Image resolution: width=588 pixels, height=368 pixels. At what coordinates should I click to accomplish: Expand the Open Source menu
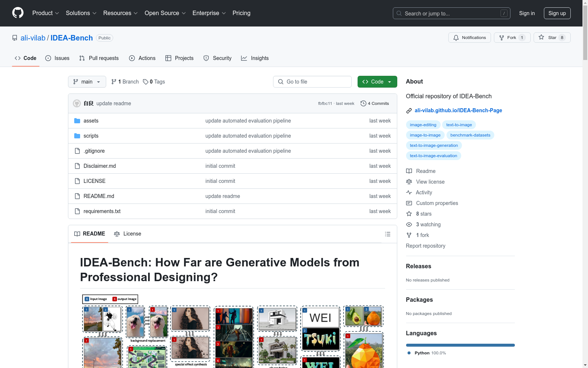(165, 13)
